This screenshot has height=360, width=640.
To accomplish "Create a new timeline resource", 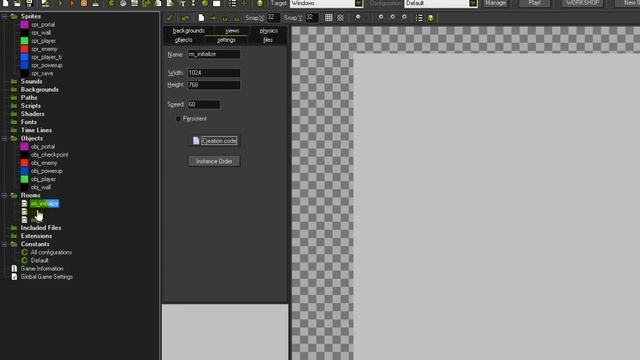I will pos(193,4).
